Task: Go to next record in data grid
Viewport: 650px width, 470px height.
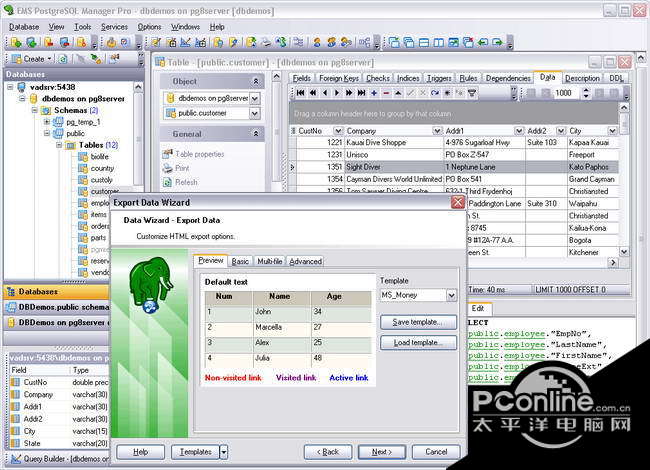Action: point(337,93)
